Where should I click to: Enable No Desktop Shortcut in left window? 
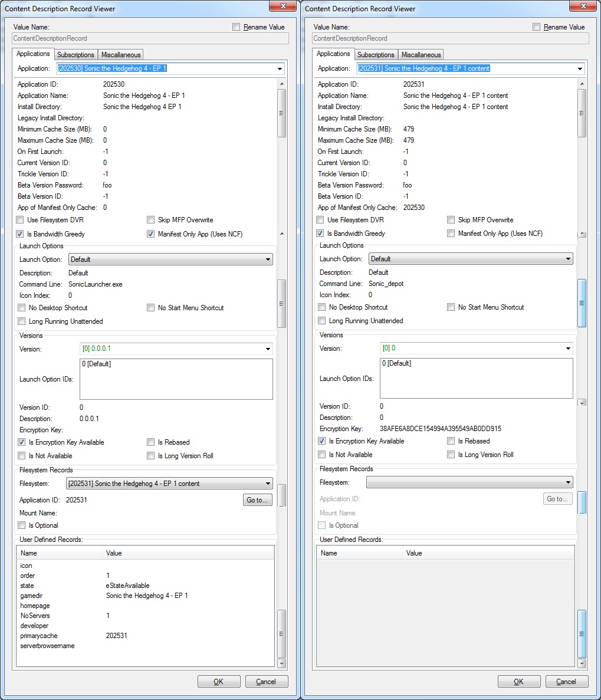tap(22, 308)
